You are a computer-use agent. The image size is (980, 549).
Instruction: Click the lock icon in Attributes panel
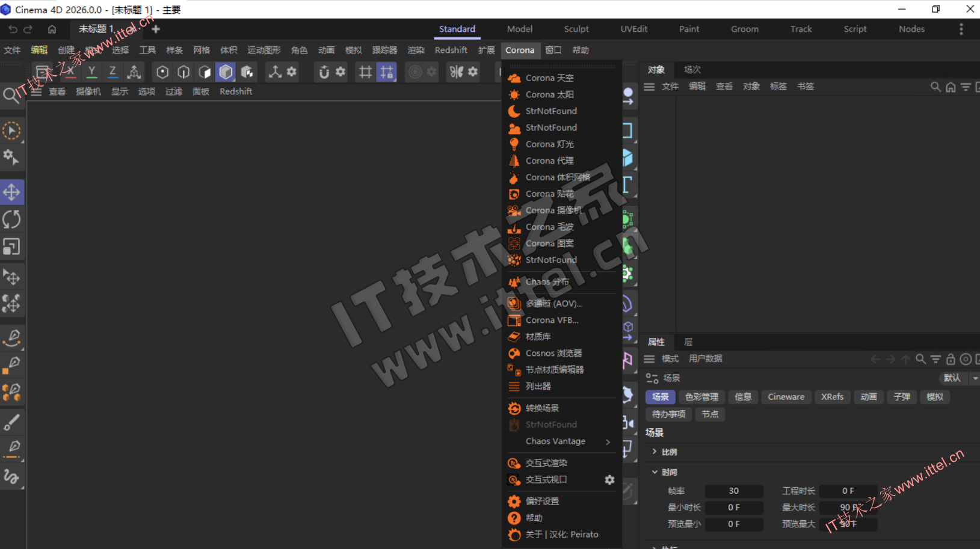(951, 359)
